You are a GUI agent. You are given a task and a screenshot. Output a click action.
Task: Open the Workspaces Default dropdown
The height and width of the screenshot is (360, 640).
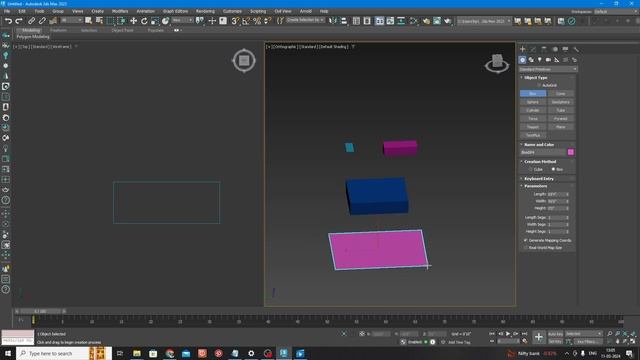click(616, 11)
